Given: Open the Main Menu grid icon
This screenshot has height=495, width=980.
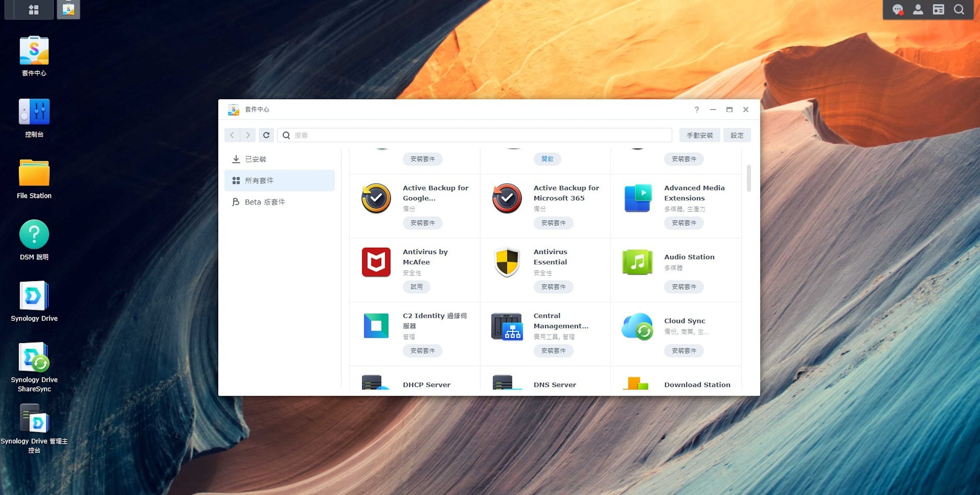Looking at the screenshot, I should click(34, 9).
